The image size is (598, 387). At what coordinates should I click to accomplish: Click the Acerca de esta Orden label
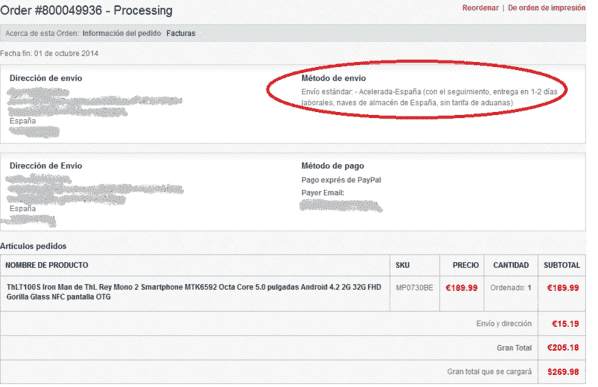(x=42, y=33)
